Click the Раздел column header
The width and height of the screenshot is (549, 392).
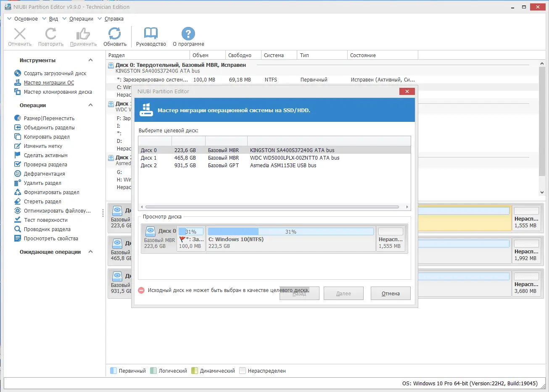148,55
